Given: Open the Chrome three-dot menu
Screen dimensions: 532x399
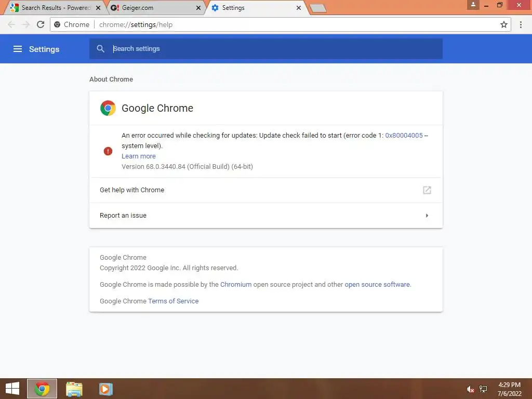Looking at the screenshot, I should click(521, 24).
